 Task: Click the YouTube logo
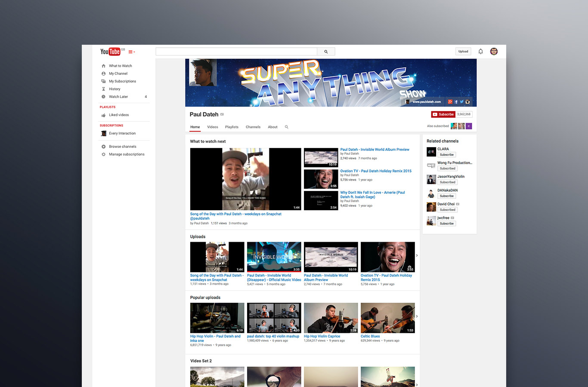tap(110, 52)
